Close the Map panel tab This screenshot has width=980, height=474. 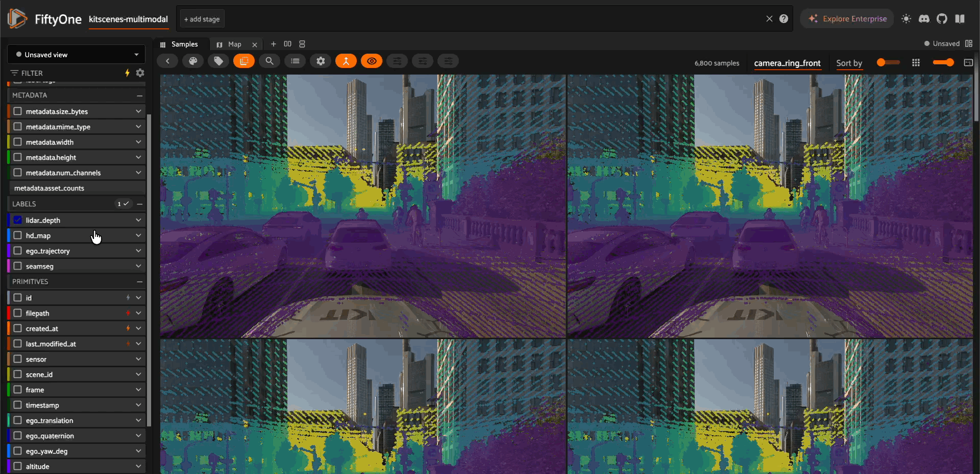[x=255, y=44]
